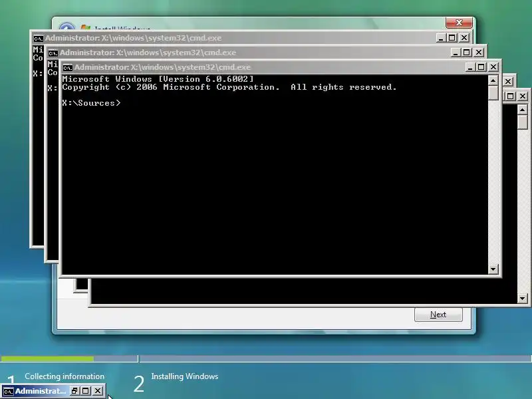Click cmd icon of minimized Administrat... window
This screenshot has width=532, height=399.
point(8,392)
